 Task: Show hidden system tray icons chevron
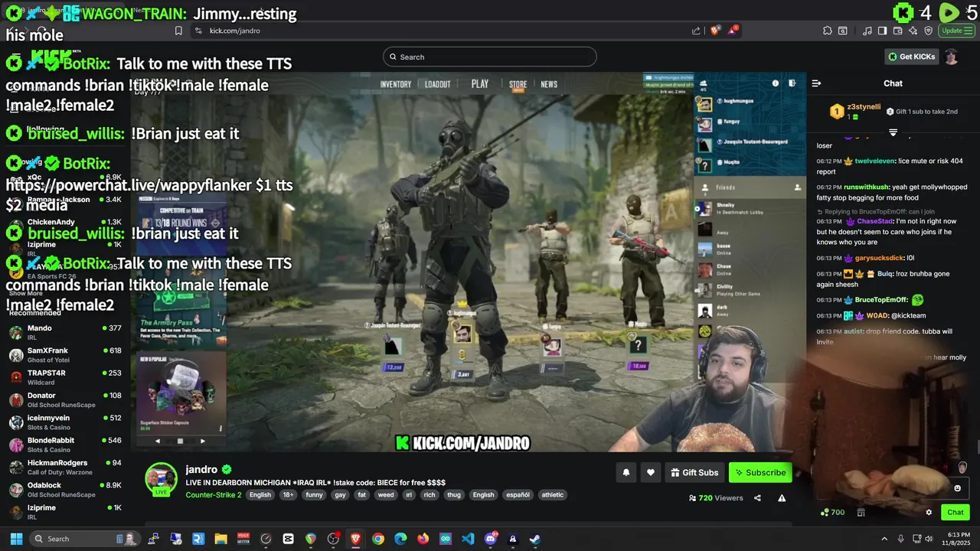pyautogui.click(x=884, y=539)
